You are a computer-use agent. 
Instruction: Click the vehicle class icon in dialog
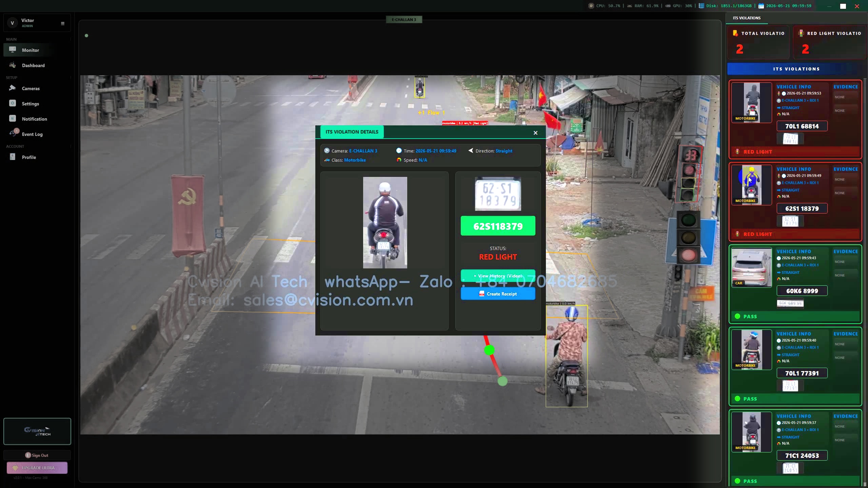[x=327, y=160]
